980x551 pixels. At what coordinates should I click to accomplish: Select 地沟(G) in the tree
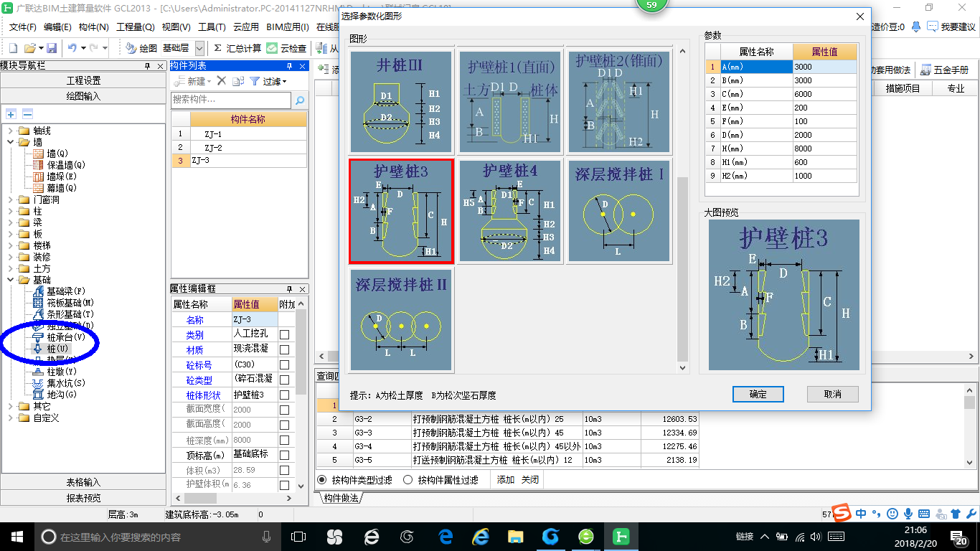pyautogui.click(x=62, y=395)
